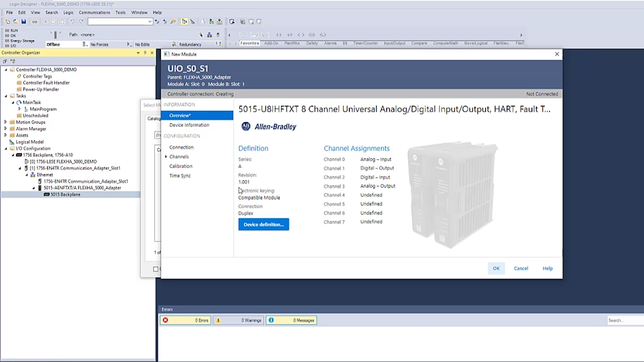Open Help in the New Module dialog
The width and height of the screenshot is (644, 362).
548,268
